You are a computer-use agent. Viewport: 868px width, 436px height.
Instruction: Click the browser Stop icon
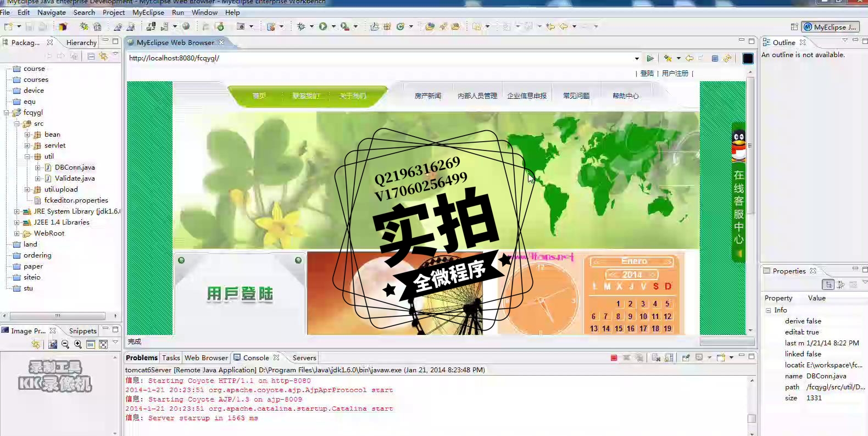(715, 58)
